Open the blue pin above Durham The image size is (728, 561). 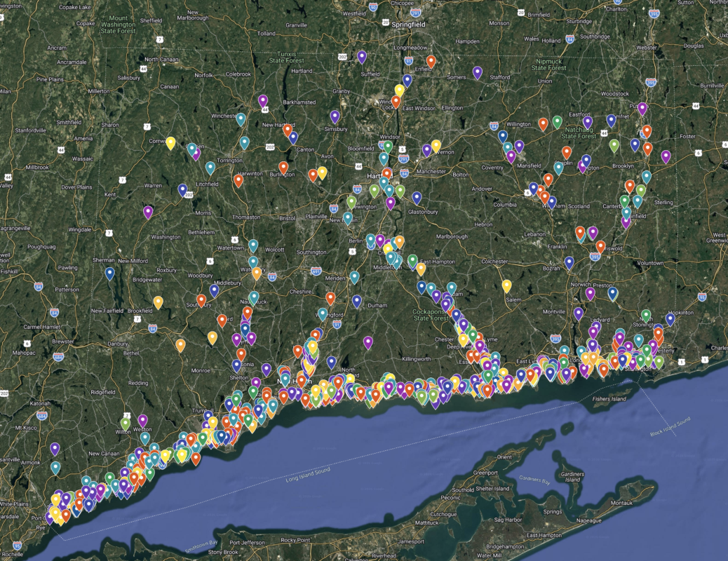[357, 301]
